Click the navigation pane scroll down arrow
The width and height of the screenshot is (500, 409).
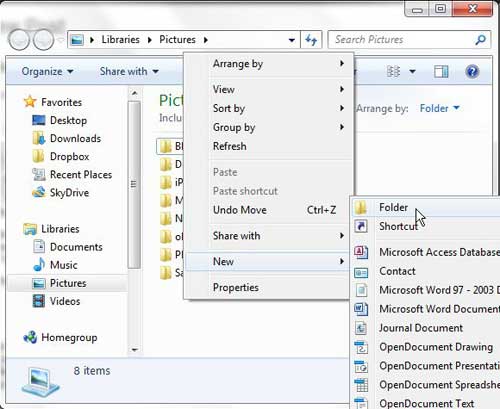click(135, 350)
